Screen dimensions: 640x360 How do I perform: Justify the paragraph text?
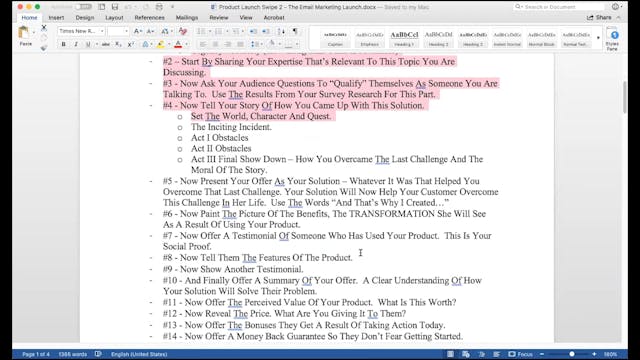240,44
